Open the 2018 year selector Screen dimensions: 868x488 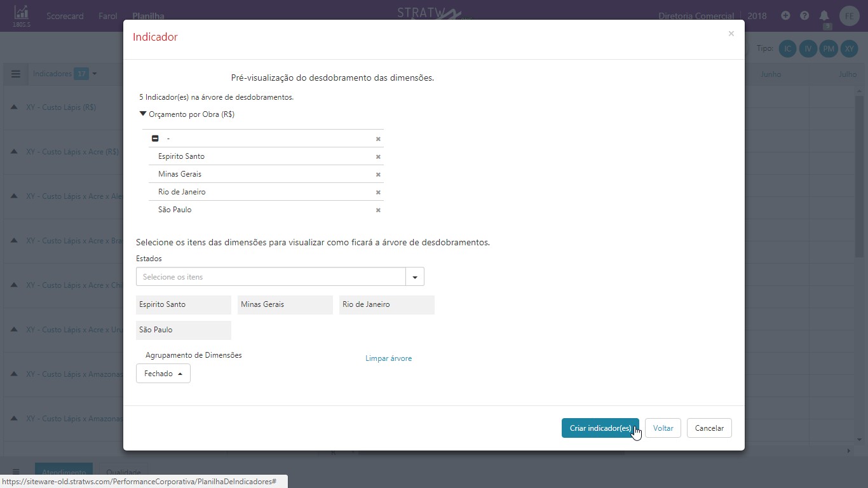757,16
